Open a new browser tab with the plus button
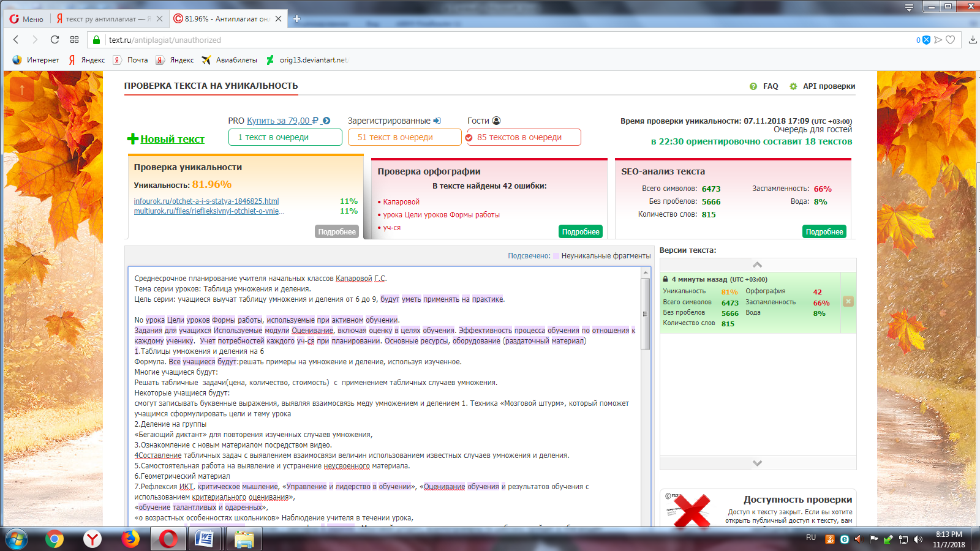Viewport: 980px width, 551px height. coord(296,19)
